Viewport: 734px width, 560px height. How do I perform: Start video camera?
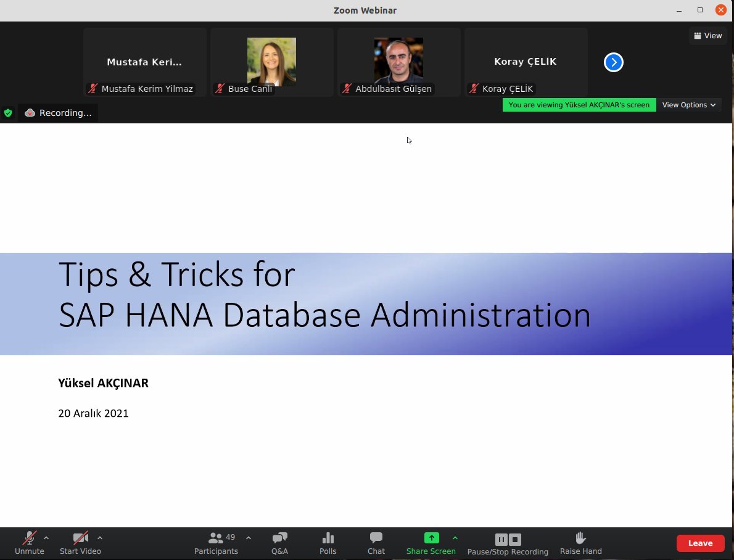(x=81, y=543)
